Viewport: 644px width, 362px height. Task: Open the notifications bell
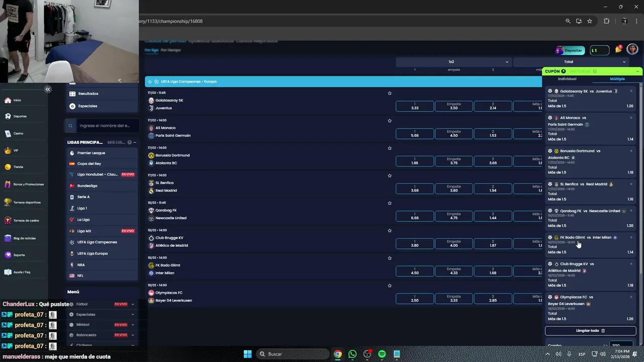click(619, 49)
